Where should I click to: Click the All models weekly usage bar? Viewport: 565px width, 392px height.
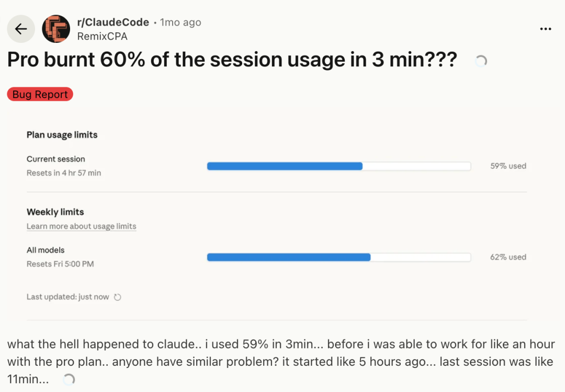338,257
